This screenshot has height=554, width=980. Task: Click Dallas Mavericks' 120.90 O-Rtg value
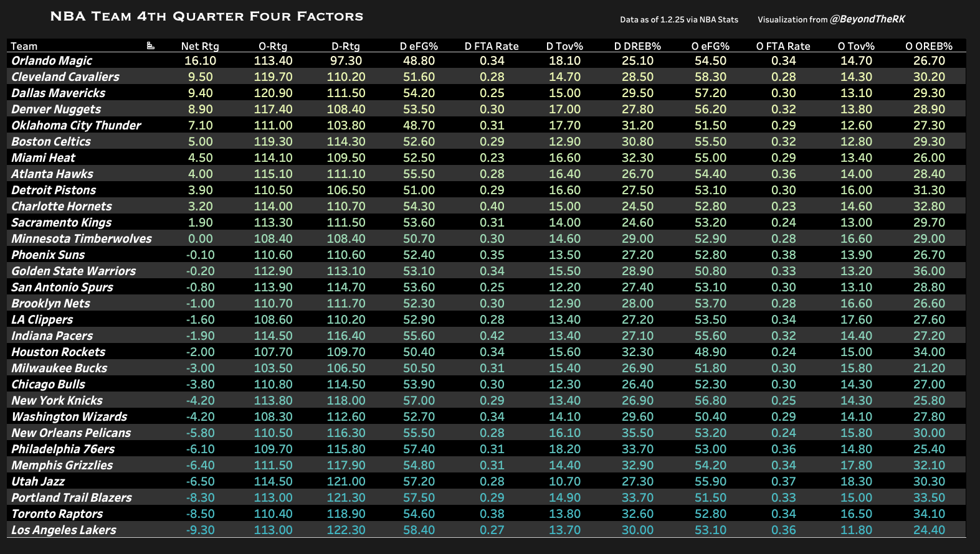click(273, 93)
